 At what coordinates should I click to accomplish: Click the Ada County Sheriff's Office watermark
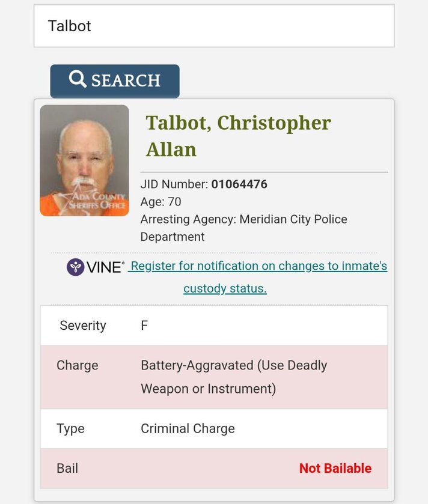point(96,201)
